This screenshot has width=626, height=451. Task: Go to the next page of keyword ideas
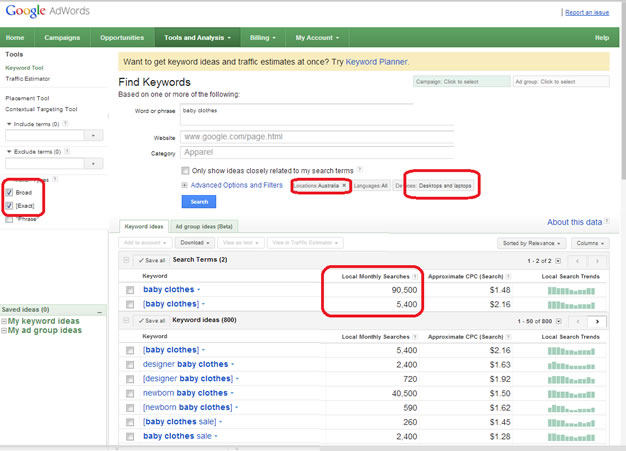[597, 321]
